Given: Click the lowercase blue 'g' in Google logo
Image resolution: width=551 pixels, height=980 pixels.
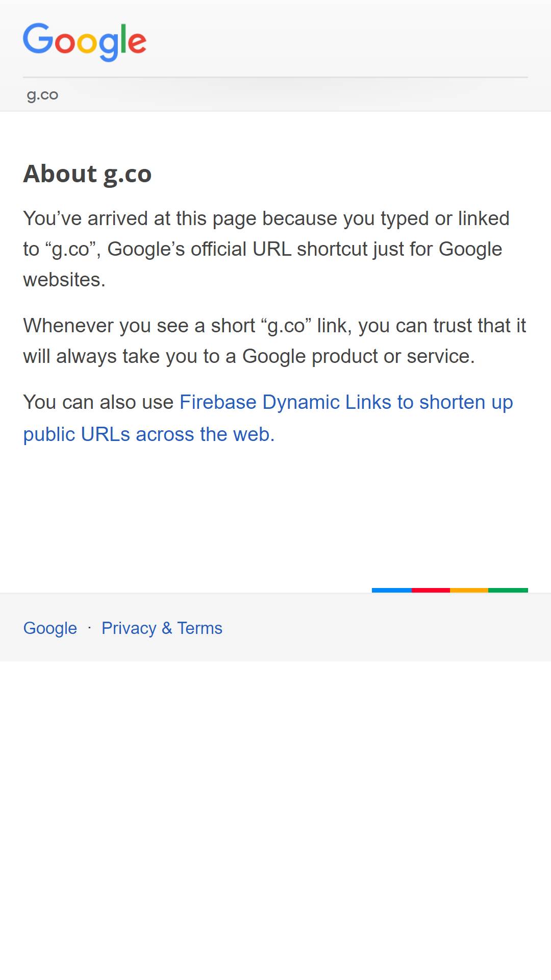Looking at the screenshot, I should coord(108,47).
